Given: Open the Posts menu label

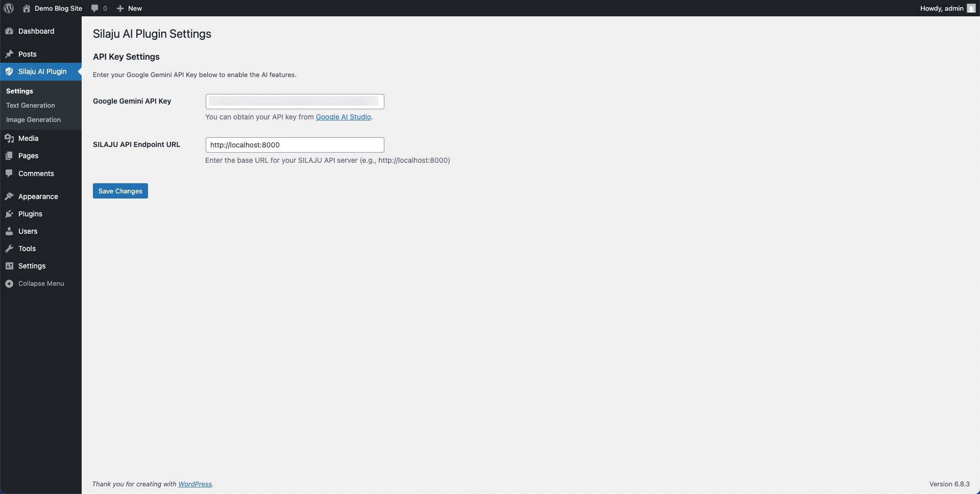Looking at the screenshot, I should [x=28, y=54].
